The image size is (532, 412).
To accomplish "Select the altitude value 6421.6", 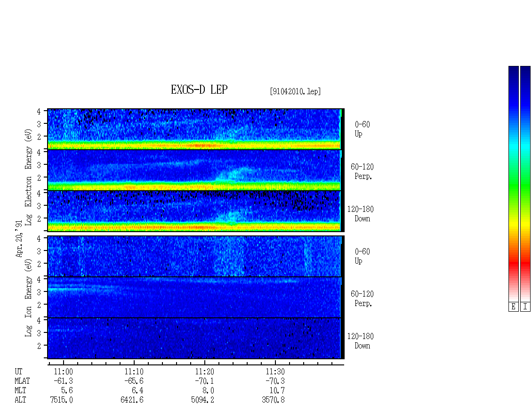I will (x=132, y=400).
